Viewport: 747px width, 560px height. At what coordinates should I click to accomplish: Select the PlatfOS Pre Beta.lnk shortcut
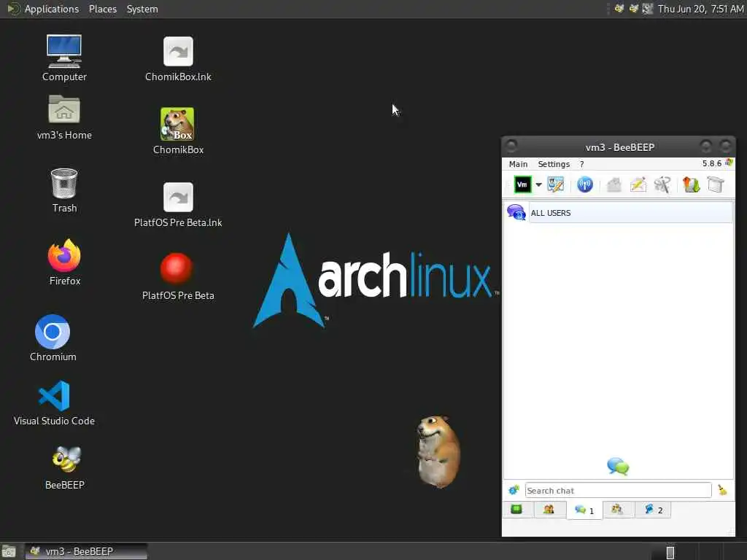pyautogui.click(x=178, y=204)
